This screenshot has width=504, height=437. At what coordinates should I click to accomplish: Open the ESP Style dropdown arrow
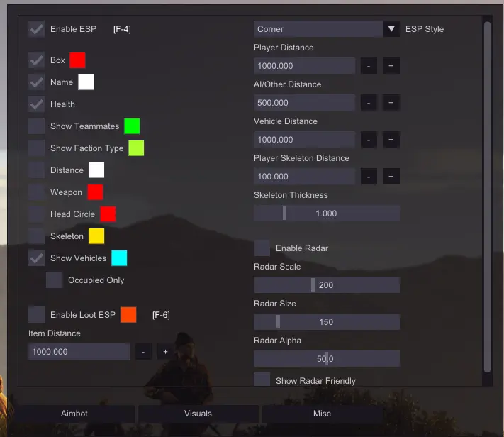pyautogui.click(x=391, y=29)
